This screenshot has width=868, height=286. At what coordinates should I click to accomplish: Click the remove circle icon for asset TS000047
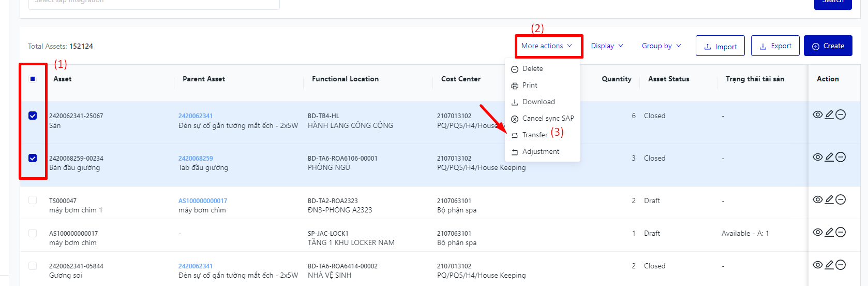841,199
